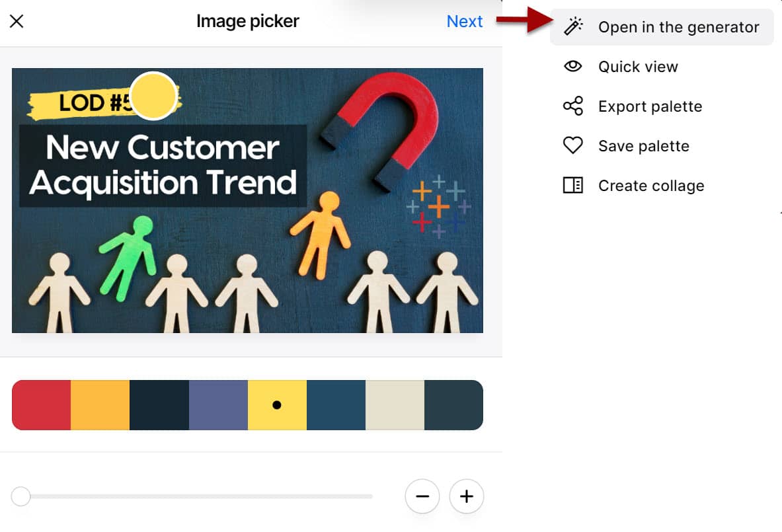The width and height of the screenshot is (782, 532).
Task: Click minus button to remove color
Action: coord(422,496)
